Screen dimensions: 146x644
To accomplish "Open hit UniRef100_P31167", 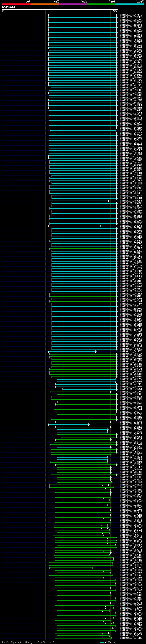I will point(131,27).
